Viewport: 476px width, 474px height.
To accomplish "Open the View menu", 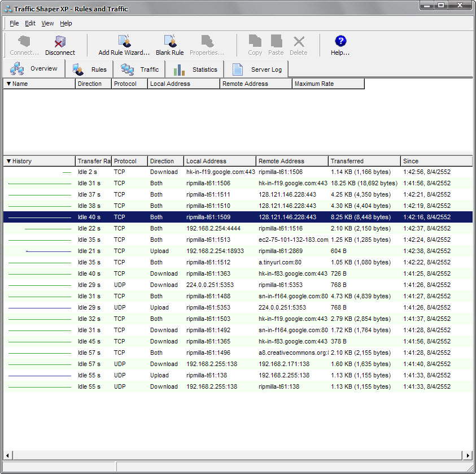I will point(47,23).
